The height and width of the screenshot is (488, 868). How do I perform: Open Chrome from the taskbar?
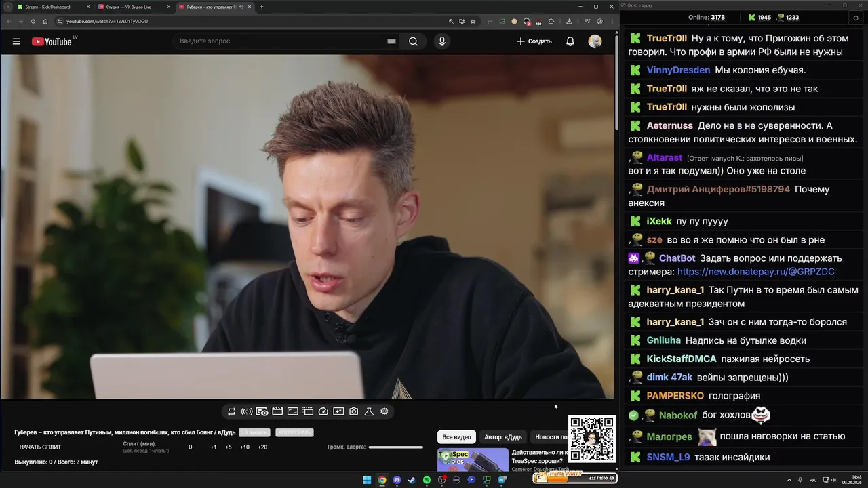pos(382,480)
